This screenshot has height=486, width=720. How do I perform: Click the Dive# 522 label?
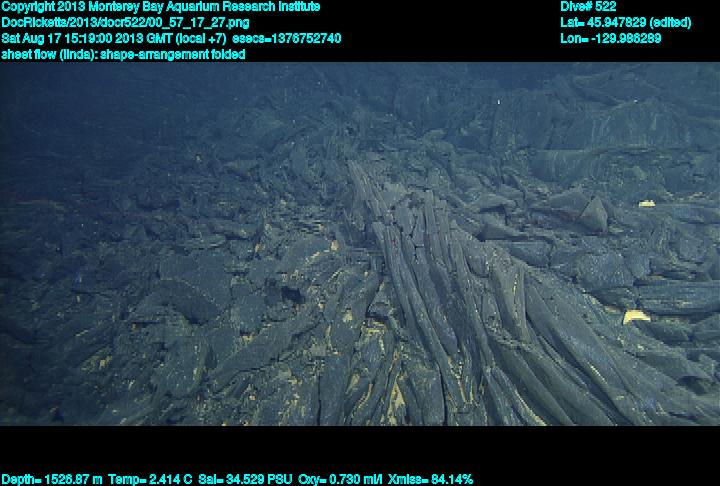point(588,7)
